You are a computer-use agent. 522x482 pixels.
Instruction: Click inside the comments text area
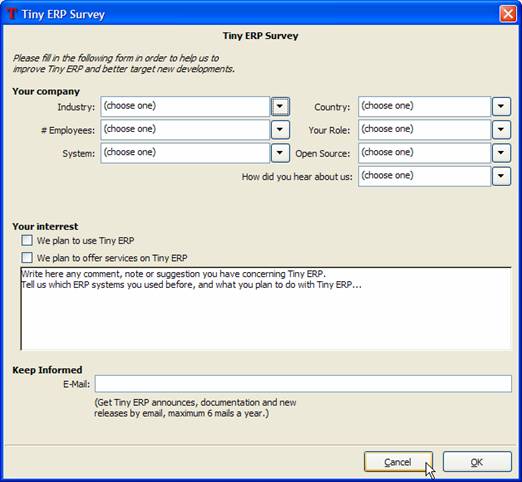pyautogui.click(x=266, y=308)
